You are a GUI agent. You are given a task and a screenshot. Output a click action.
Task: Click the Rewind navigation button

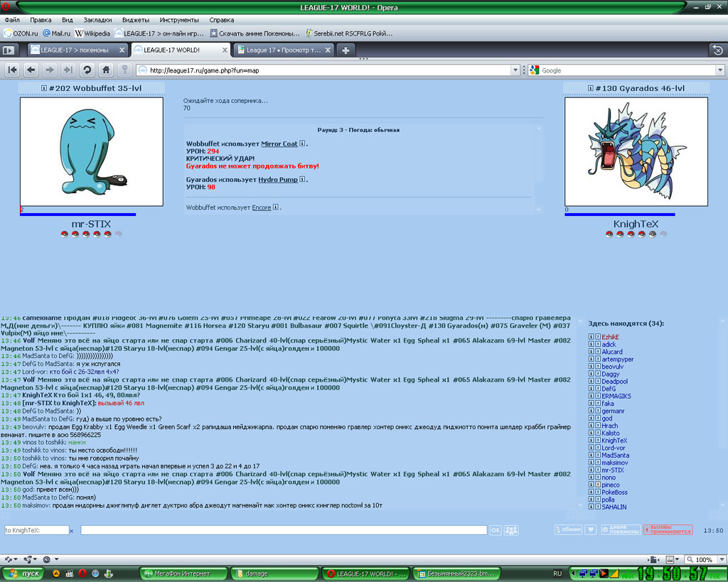click(13, 70)
